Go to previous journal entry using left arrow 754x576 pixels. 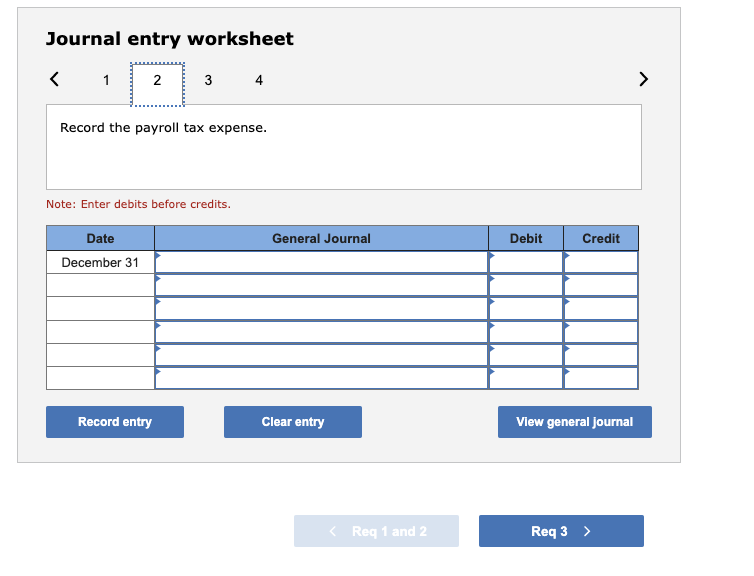[x=54, y=79]
